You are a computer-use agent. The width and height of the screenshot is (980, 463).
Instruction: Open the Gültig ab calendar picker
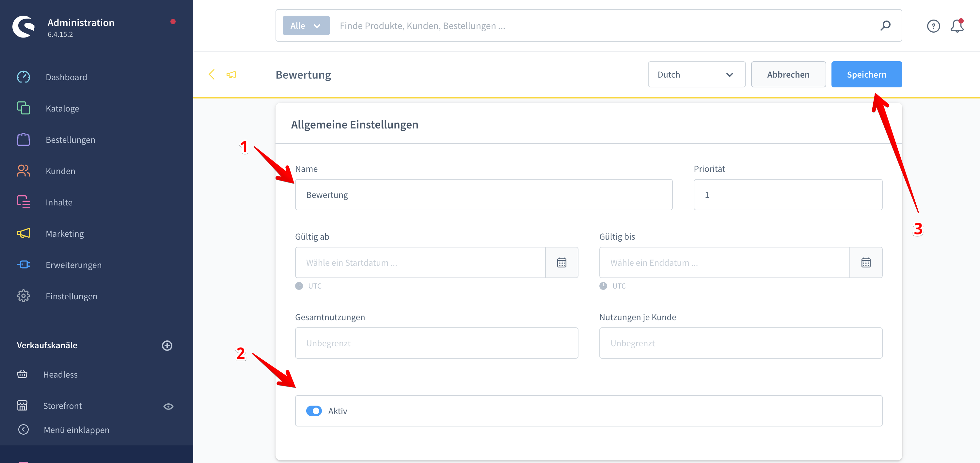pyautogui.click(x=561, y=263)
